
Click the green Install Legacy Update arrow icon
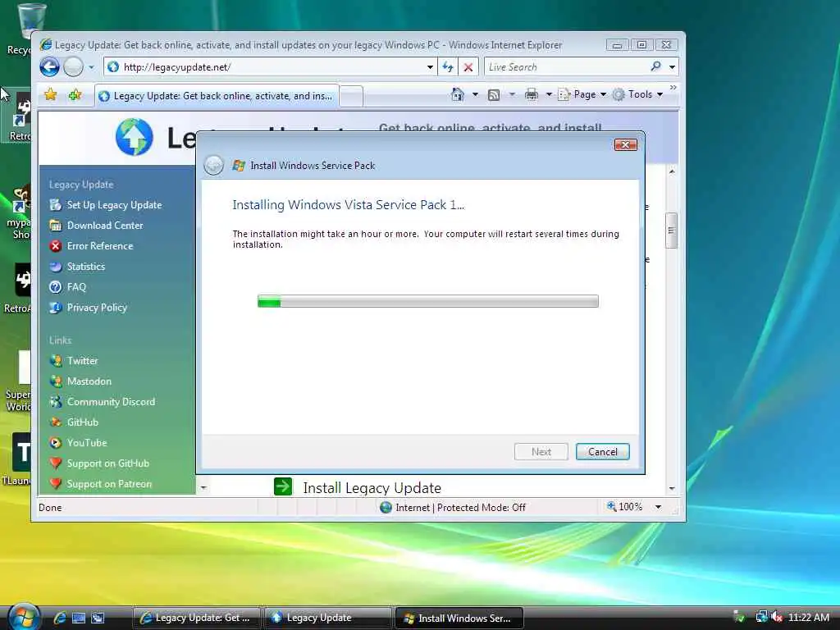coord(283,486)
